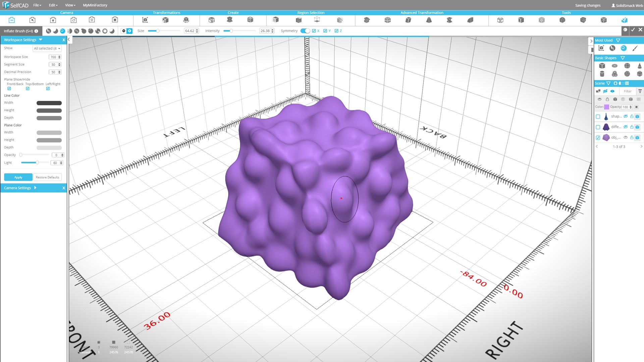Uncheck the Y symmetry axis checkbox
Image resolution: width=644 pixels, height=362 pixels.
[325, 31]
